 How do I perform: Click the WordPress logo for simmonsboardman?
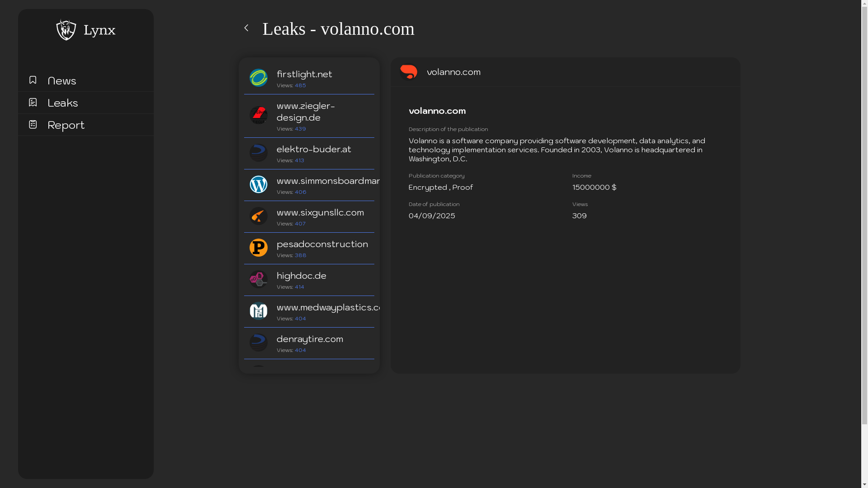pyautogui.click(x=259, y=184)
